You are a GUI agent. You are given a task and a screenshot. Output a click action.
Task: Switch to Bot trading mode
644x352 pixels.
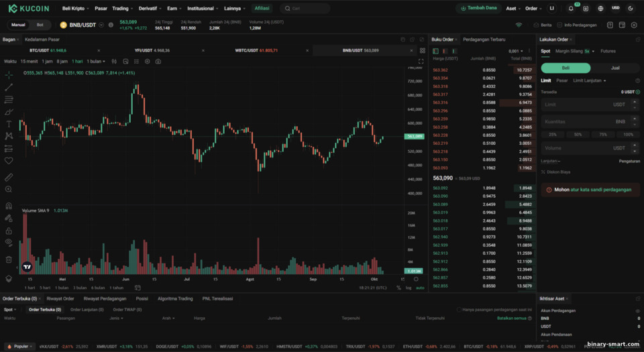click(x=40, y=25)
